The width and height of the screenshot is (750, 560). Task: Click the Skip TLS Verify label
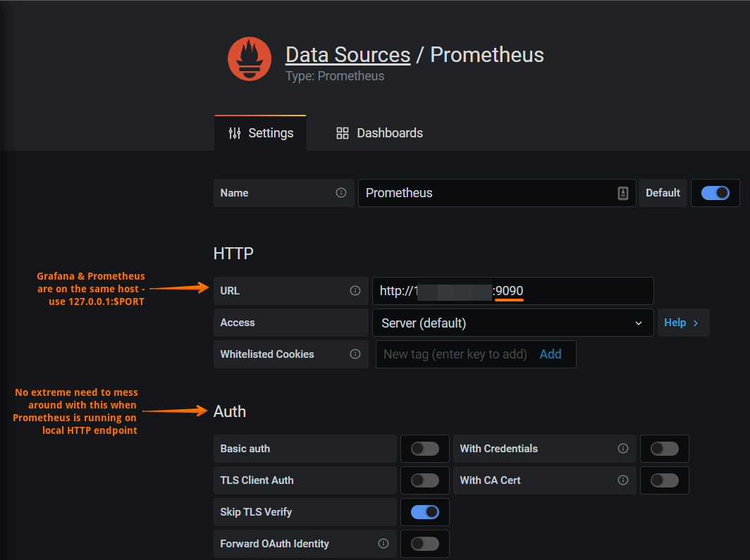coord(256,512)
